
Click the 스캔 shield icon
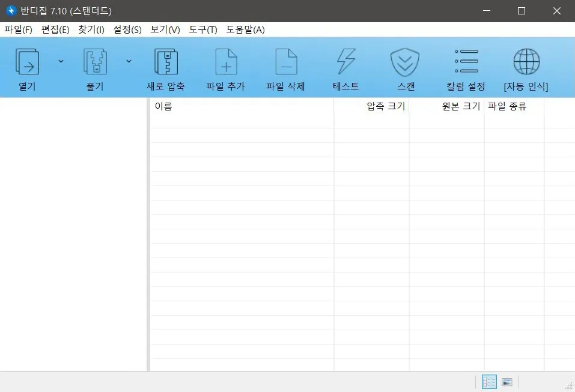coord(405,62)
